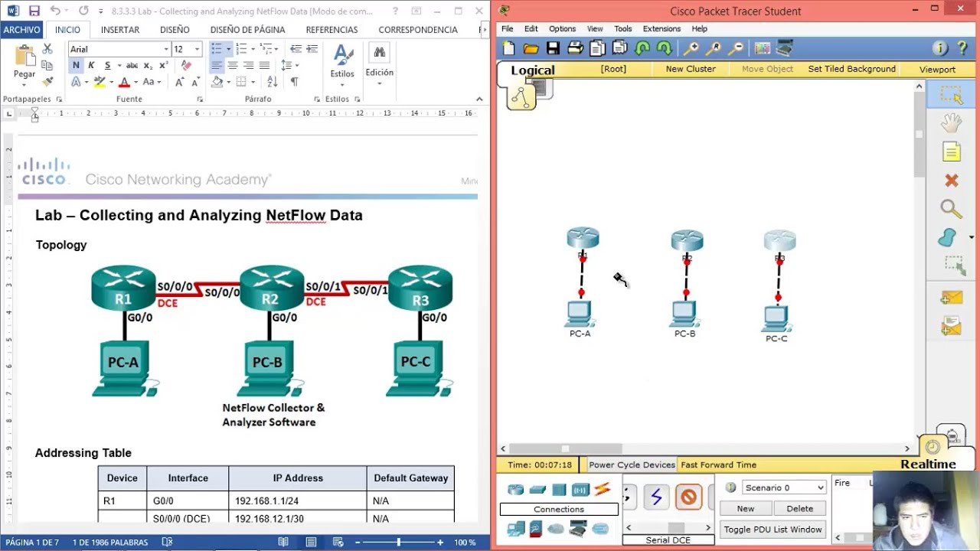Click Undo green arrow in Packet Tracer
Screen dimensions: 980x551
click(642, 48)
